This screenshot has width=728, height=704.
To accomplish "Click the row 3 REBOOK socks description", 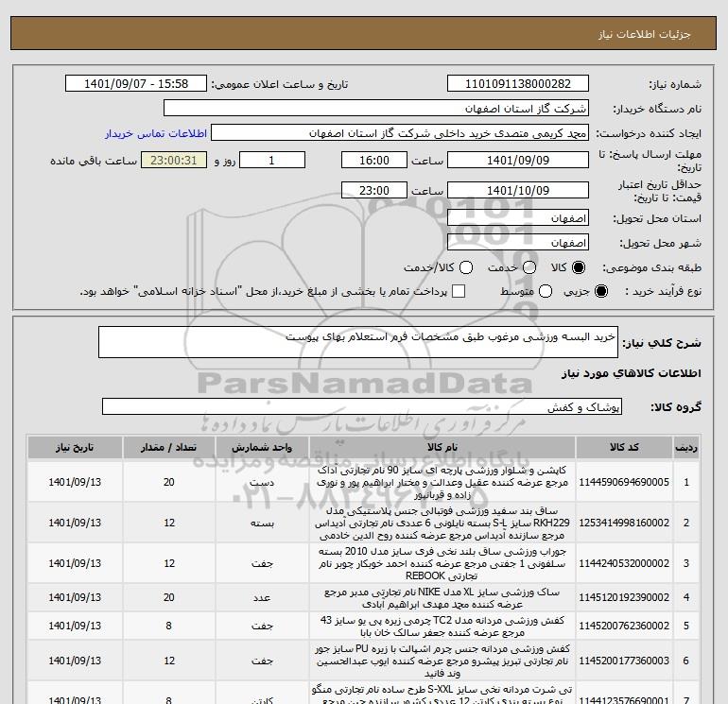I will coord(442,563).
